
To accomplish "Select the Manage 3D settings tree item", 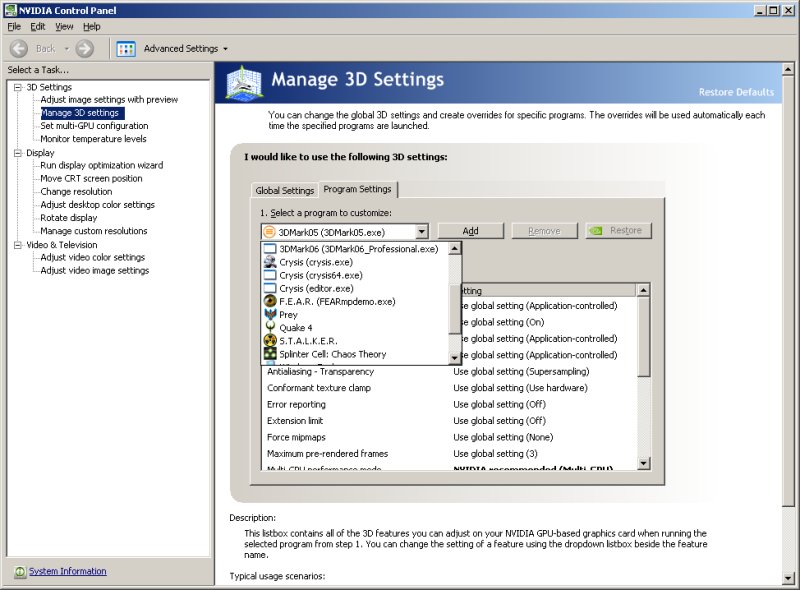I will 82,113.
